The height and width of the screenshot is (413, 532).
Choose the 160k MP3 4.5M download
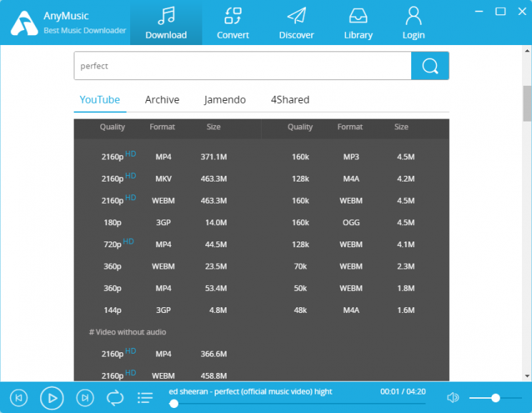(350, 157)
